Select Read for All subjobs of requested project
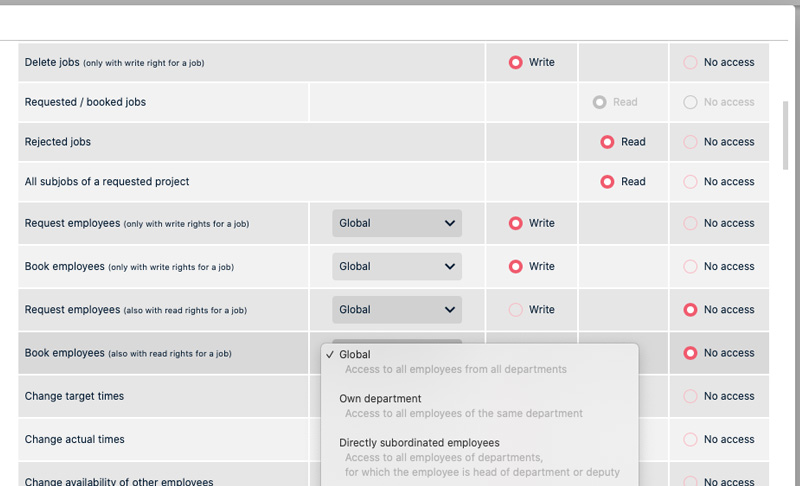Image resolution: width=800 pixels, height=486 pixels. pyautogui.click(x=607, y=182)
